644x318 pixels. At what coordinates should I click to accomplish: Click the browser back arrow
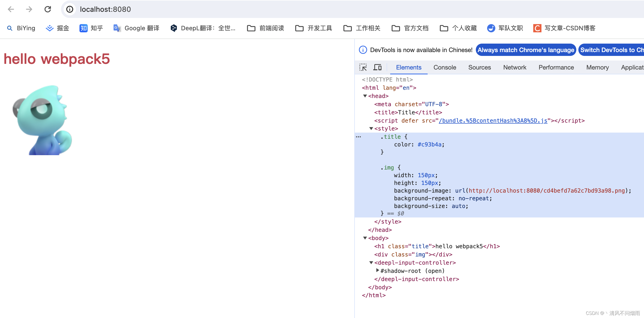11,9
